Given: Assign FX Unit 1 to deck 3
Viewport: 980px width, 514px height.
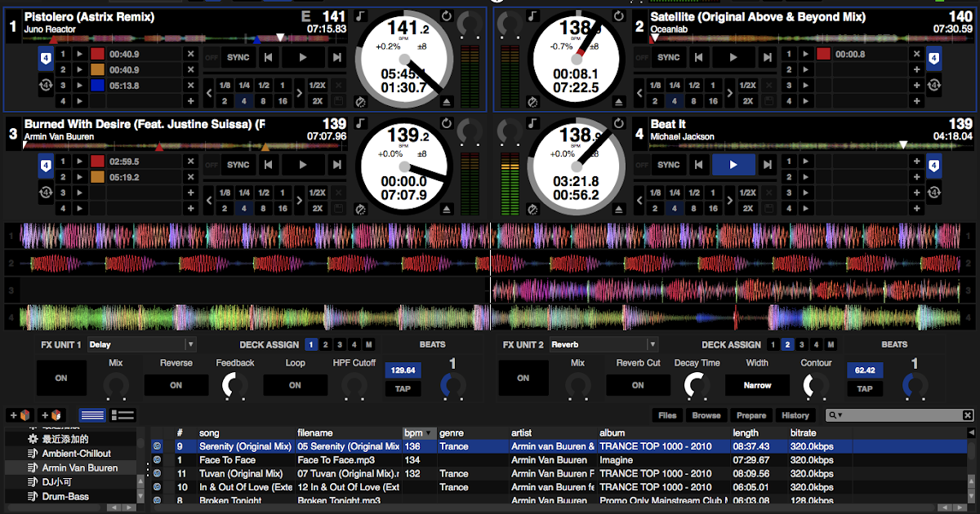Looking at the screenshot, I should pos(341,344).
